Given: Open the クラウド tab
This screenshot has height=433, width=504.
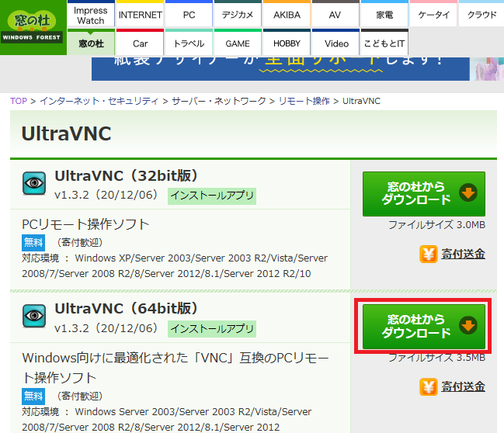Looking at the screenshot, I should point(481,13).
